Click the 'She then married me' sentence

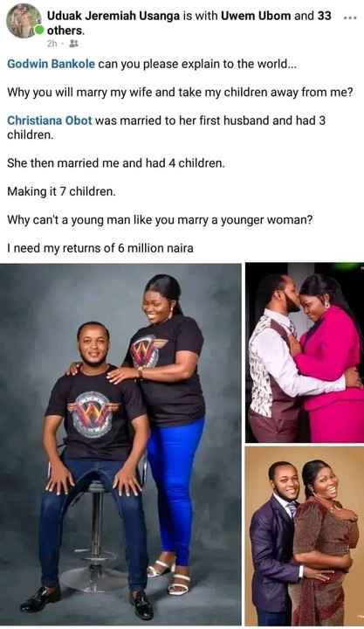(x=116, y=163)
